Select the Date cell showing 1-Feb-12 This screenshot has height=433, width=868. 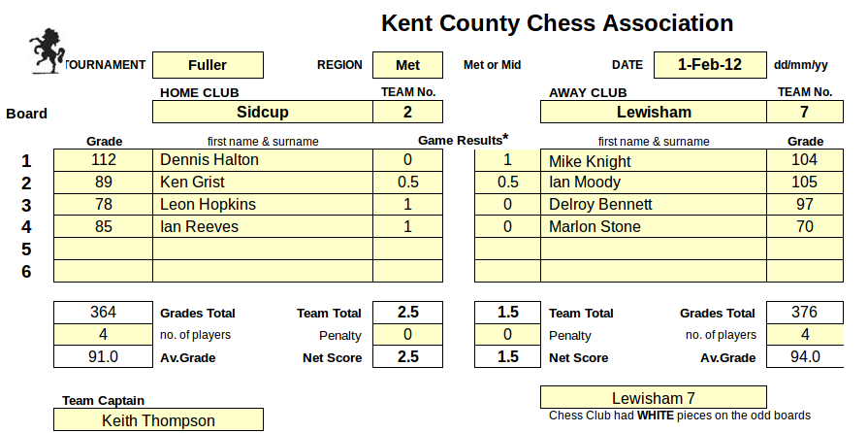tap(710, 65)
